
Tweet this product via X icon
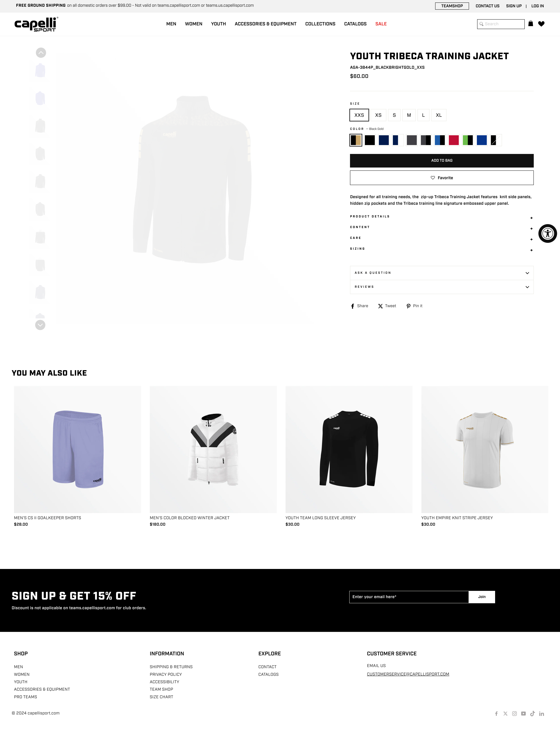pos(380,306)
